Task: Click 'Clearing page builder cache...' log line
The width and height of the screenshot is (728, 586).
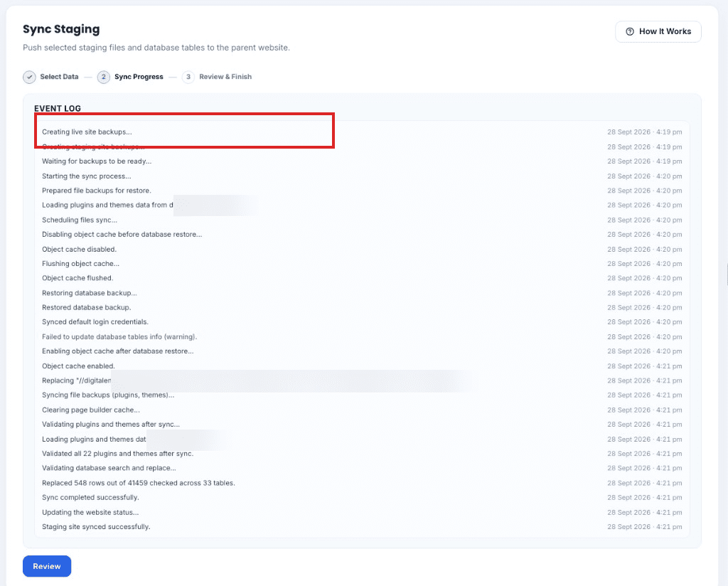Action: 91,410
